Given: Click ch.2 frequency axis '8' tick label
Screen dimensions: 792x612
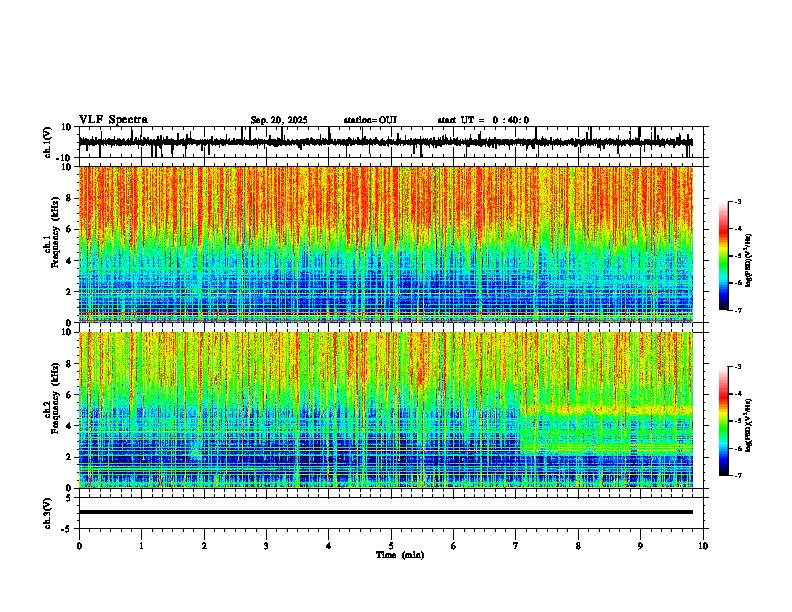Looking at the screenshot, I should 70,364.
